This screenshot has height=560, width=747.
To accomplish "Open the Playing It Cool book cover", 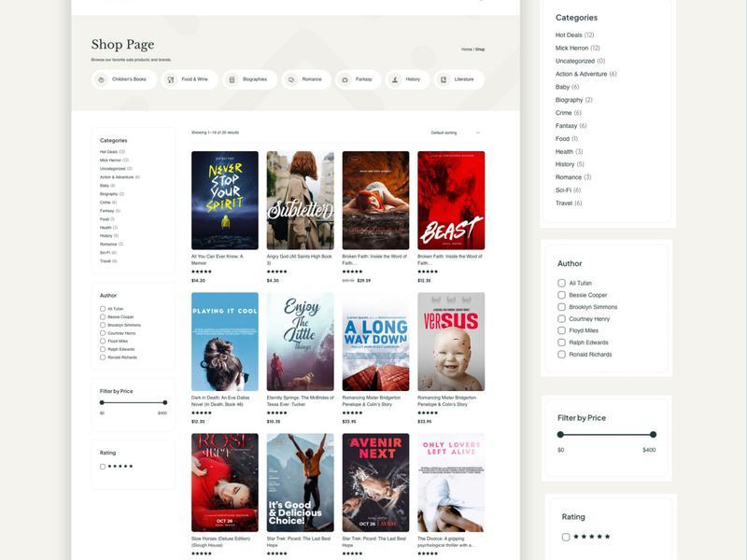I will (x=225, y=342).
